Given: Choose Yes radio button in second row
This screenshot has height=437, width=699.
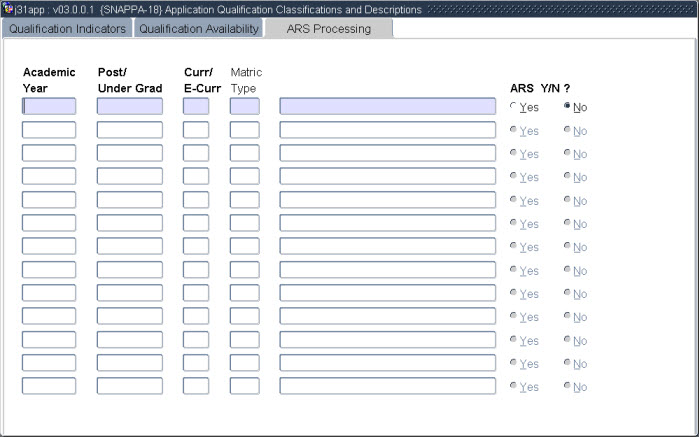Looking at the screenshot, I should coord(514,130).
